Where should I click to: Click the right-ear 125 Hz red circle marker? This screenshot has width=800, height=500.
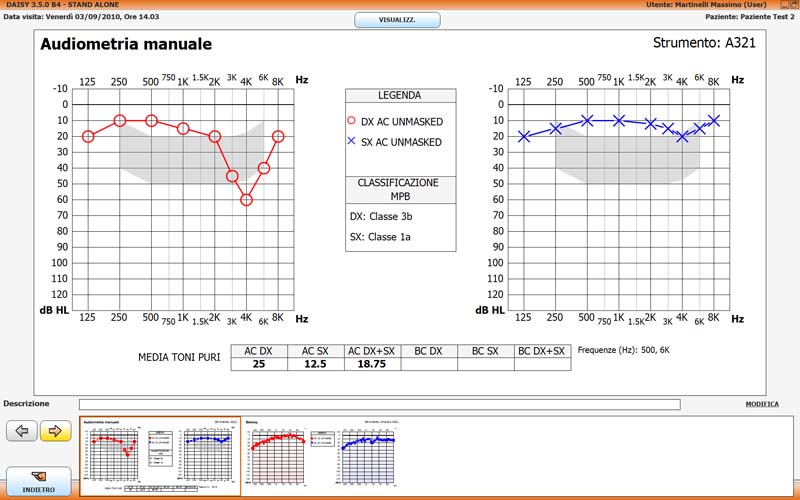coord(88,136)
